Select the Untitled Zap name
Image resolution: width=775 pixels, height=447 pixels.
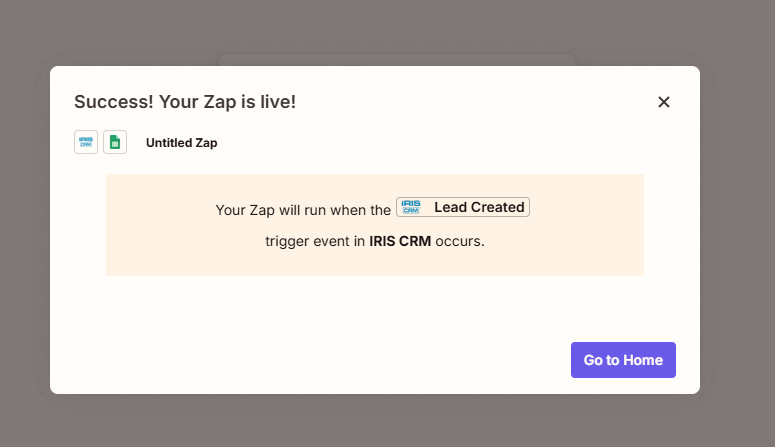click(181, 143)
